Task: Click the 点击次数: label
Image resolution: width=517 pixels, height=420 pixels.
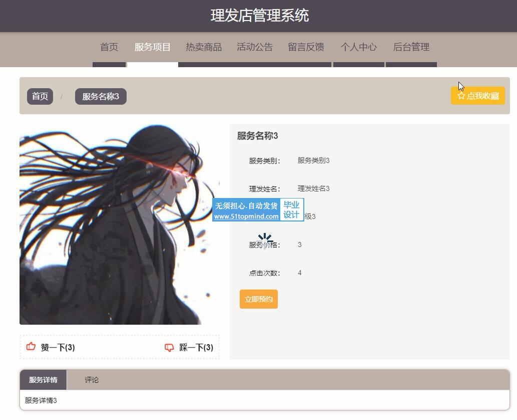Action: pyautogui.click(x=264, y=273)
